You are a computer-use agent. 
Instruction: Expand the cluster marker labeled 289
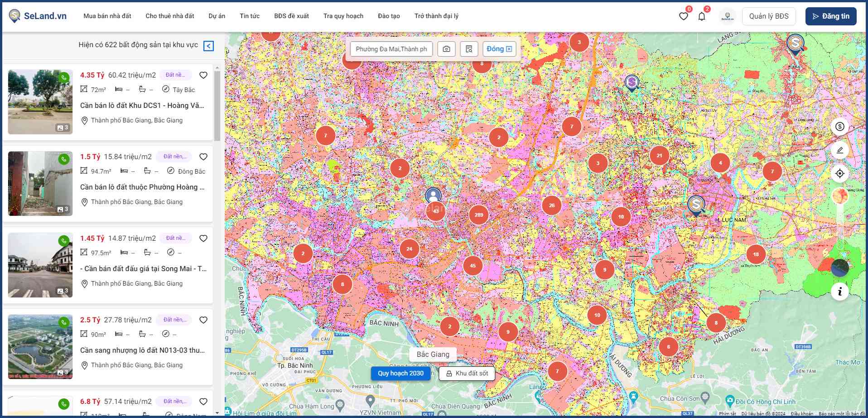pyautogui.click(x=478, y=215)
